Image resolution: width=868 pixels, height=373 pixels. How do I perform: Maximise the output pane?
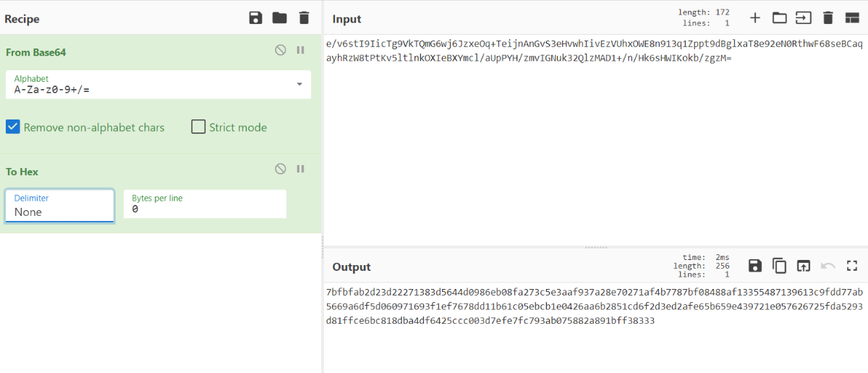pos(851,266)
